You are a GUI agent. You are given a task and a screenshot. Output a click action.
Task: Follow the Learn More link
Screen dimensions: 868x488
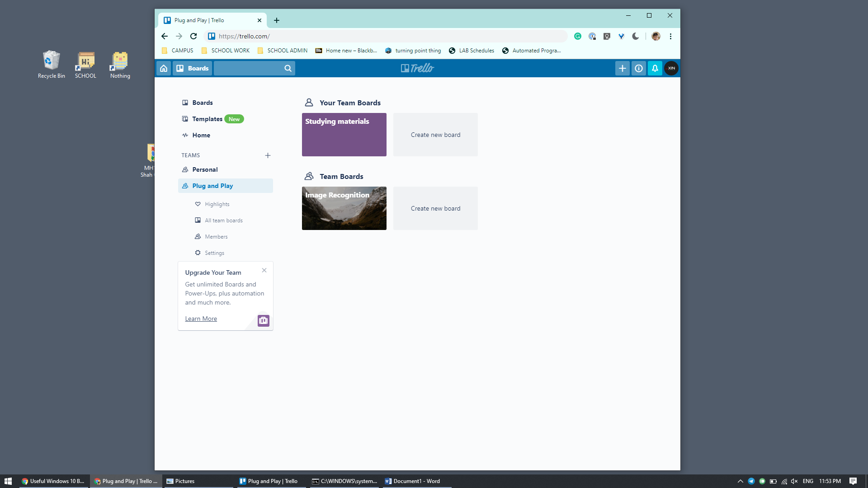tap(201, 319)
